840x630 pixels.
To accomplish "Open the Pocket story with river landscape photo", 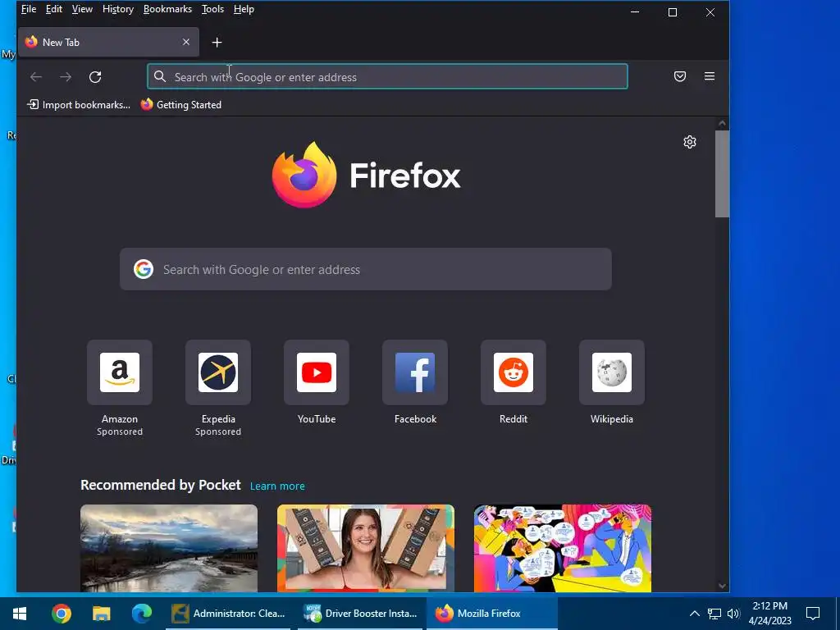I will [169, 548].
